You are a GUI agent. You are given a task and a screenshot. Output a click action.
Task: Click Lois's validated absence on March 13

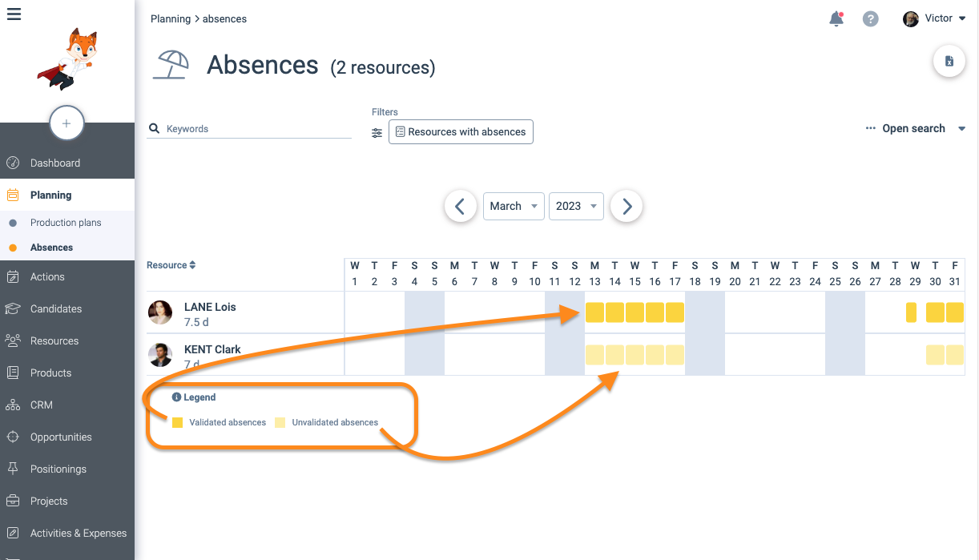coord(594,312)
